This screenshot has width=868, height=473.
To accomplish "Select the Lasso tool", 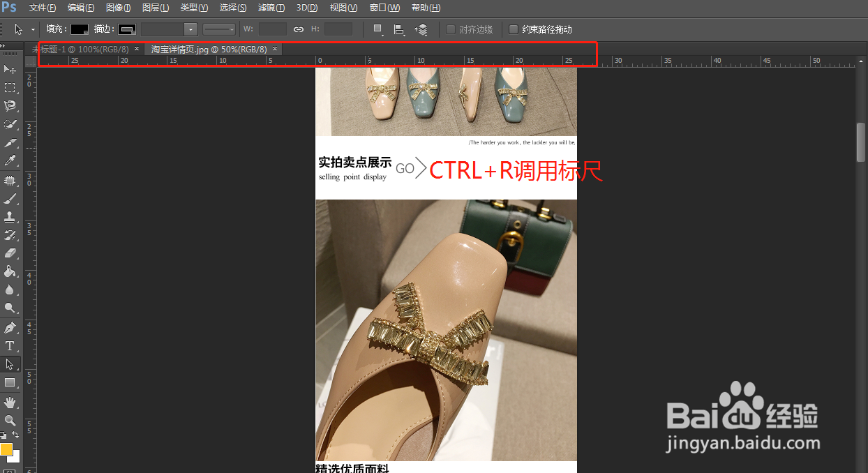I will 10,106.
